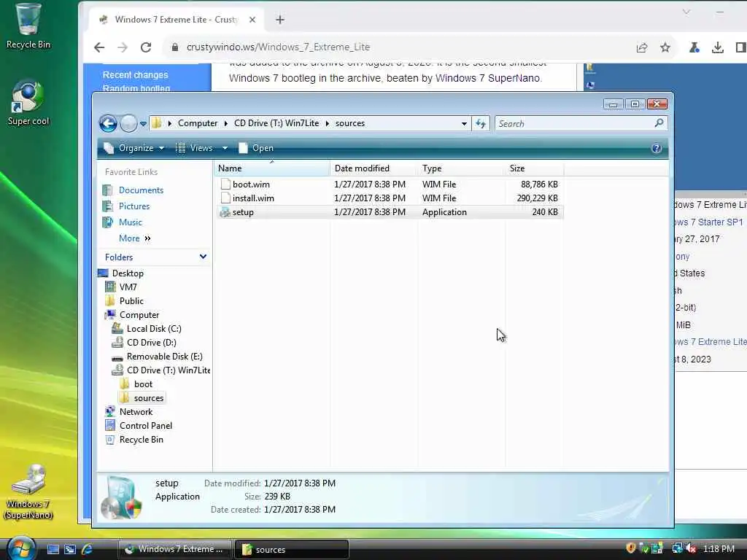Expand More favorite links
The image size is (747, 560).
135,238
